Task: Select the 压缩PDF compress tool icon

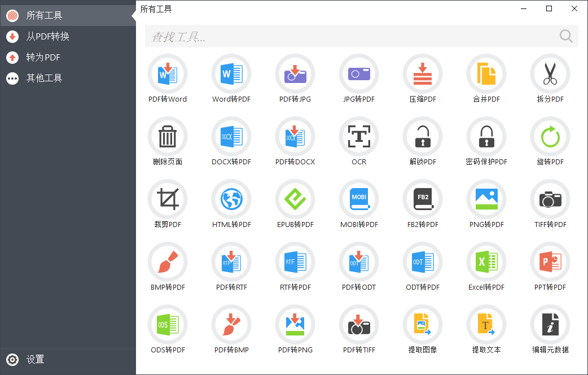Action: tap(423, 74)
